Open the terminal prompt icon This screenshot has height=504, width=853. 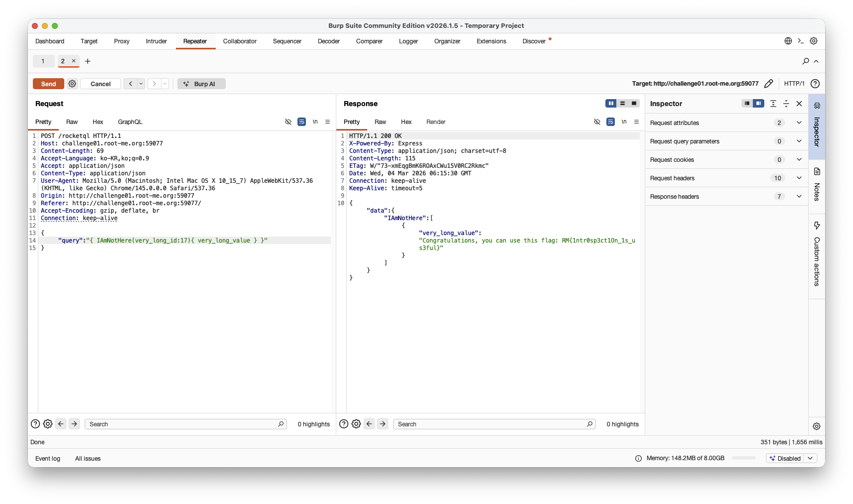coord(801,41)
